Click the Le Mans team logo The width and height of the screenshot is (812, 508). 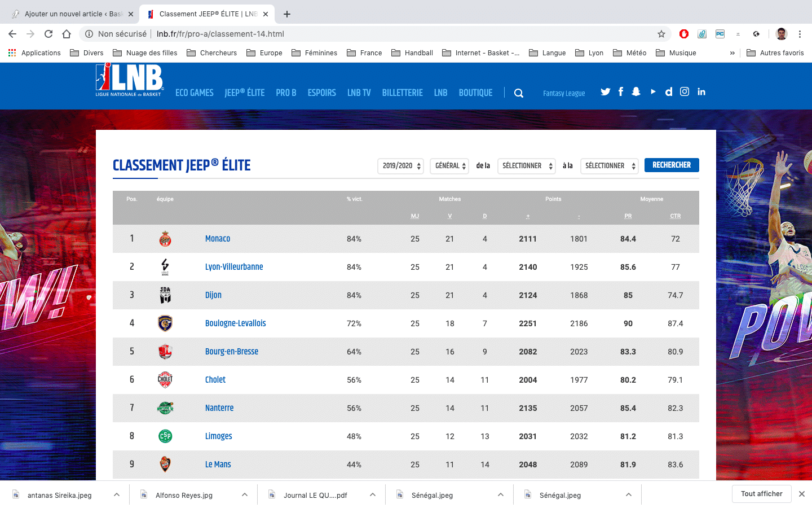click(x=165, y=465)
